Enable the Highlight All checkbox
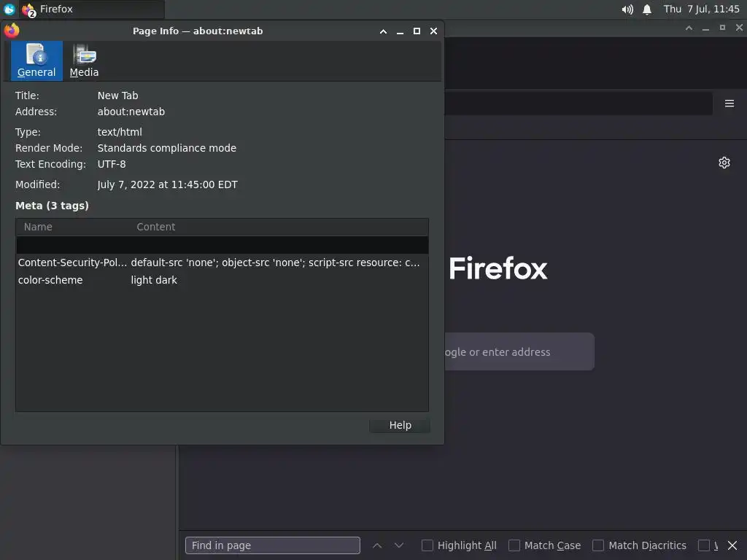Screen dimensions: 747x560 tap(427, 545)
